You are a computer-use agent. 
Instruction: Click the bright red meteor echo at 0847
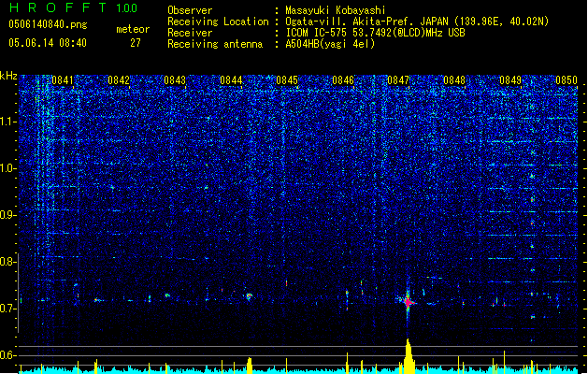[x=408, y=301]
